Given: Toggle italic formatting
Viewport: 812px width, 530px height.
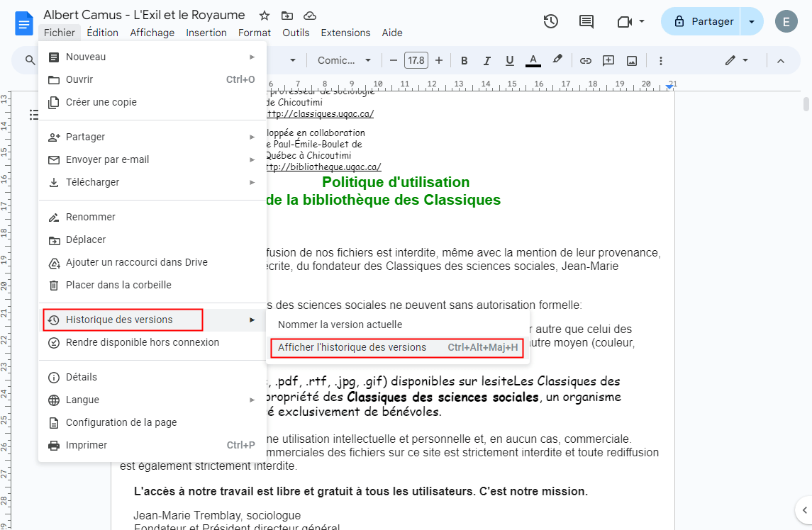Looking at the screenshot, I should click(487, 61).
